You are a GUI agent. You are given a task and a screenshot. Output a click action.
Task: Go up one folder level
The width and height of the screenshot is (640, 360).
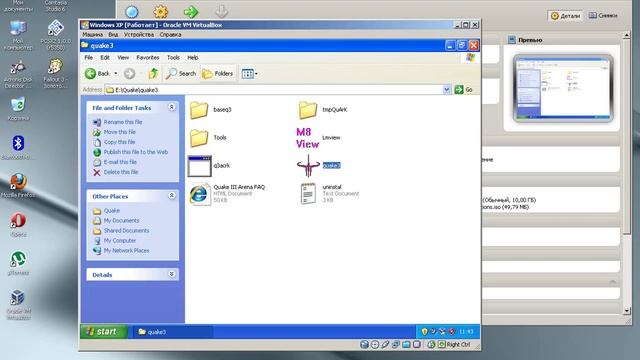point(153,73)
